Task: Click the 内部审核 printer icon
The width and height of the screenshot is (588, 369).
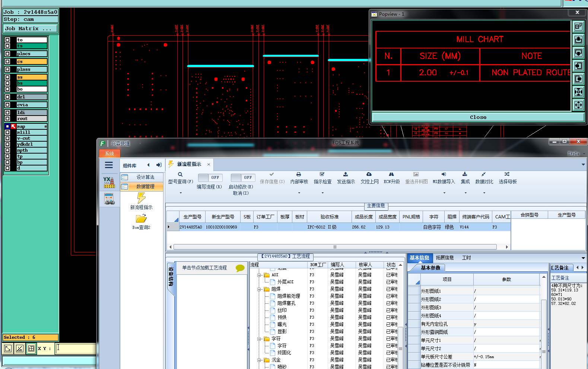Action: (299, 174)
